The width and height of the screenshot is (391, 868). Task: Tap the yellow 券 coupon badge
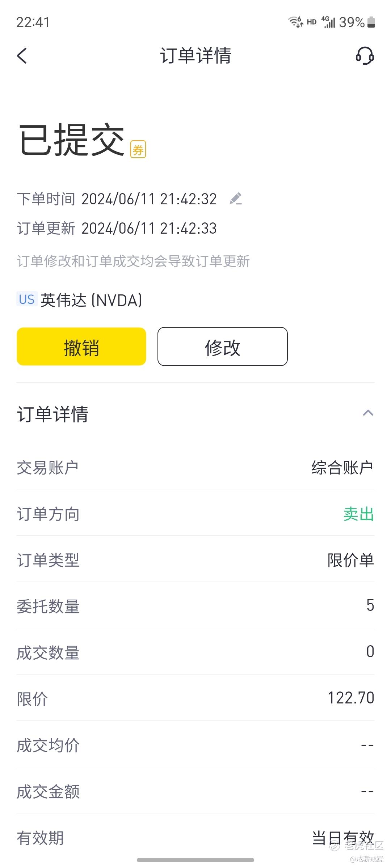[x=138, y=149]
